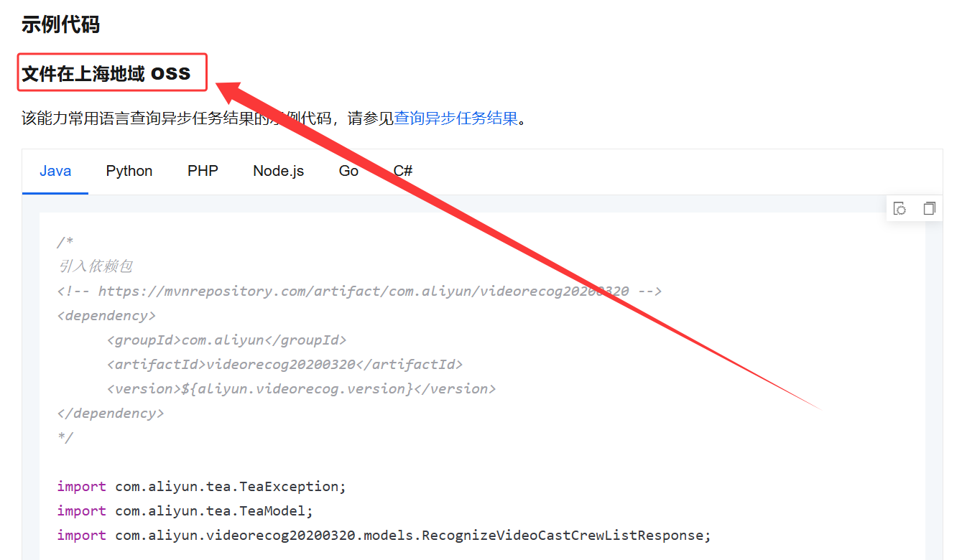Select the Node.js tab
The height and width of the screenshot is (560, 962).
point(279,171)
